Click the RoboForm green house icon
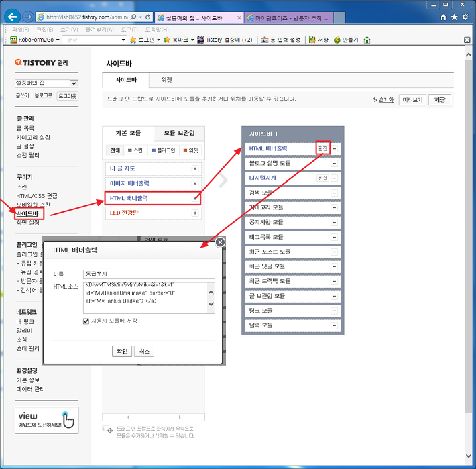This screenshot has width=476, height=469. click(367, 40)
